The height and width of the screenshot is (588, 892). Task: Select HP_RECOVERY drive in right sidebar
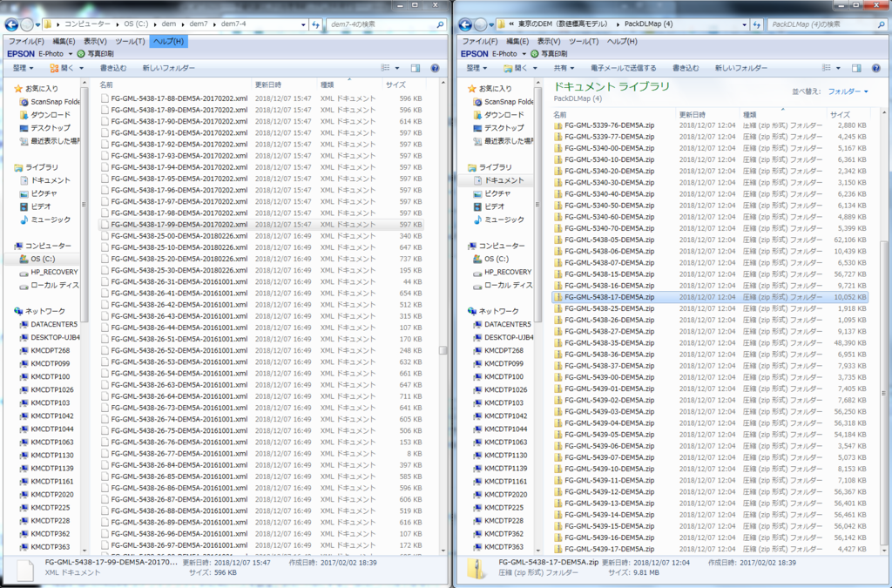point(503,272)
